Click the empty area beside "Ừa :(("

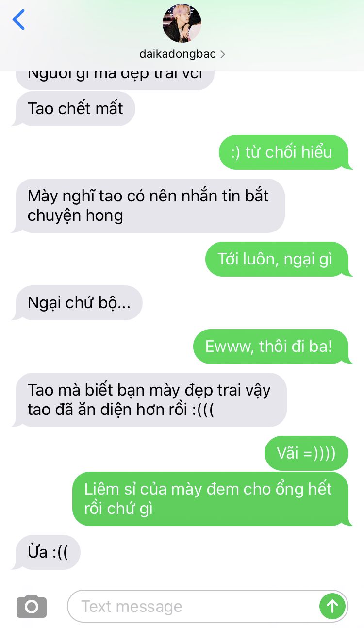point(218,552)
